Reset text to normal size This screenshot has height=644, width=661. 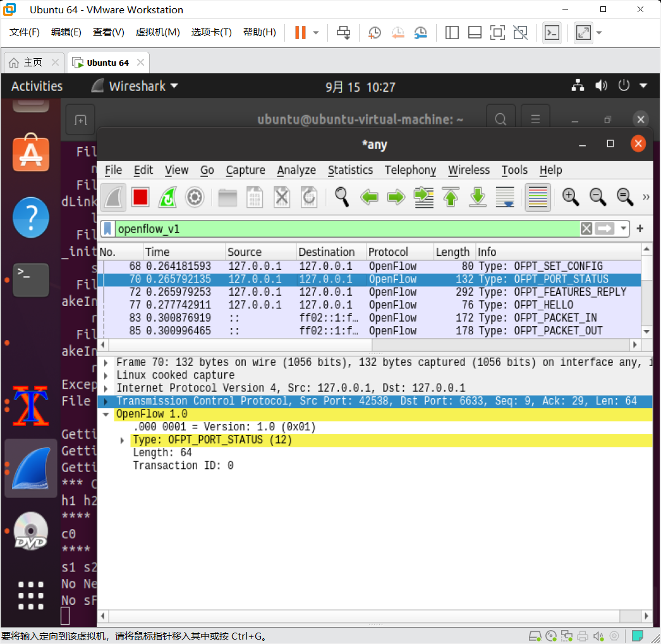(625, 197)
